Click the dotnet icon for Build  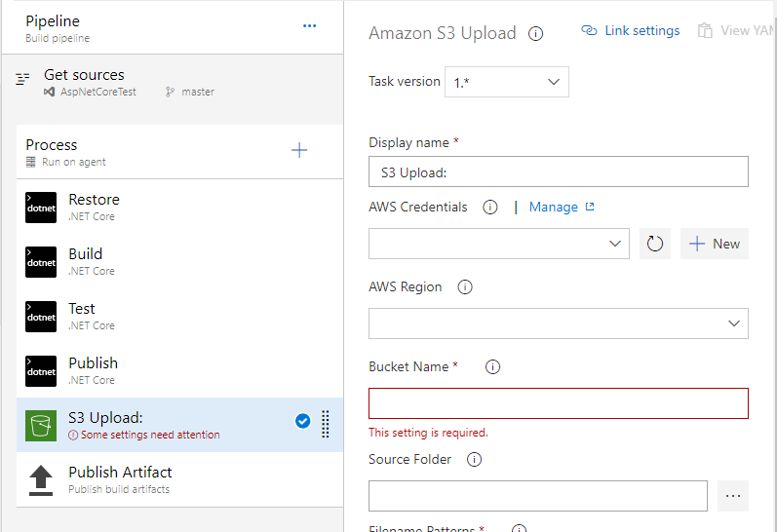(x=41, y=262)
